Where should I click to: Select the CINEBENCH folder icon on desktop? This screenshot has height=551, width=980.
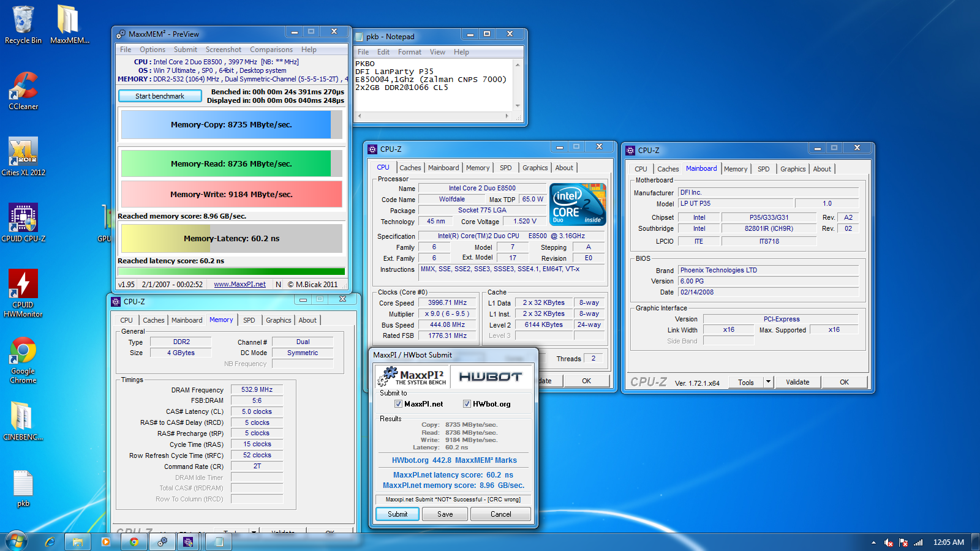pos(23,421)
